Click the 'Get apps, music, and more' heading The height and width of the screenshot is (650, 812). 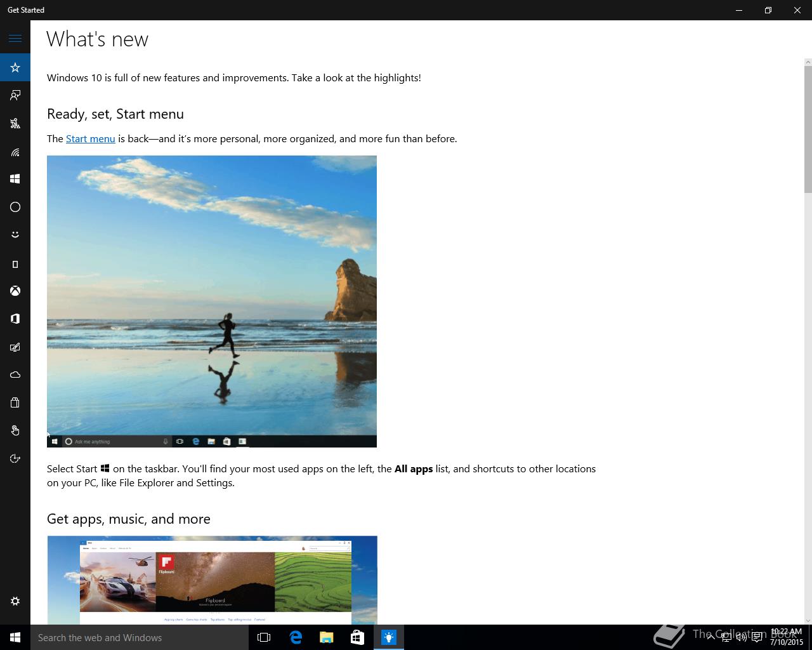(x=129, y=519)
